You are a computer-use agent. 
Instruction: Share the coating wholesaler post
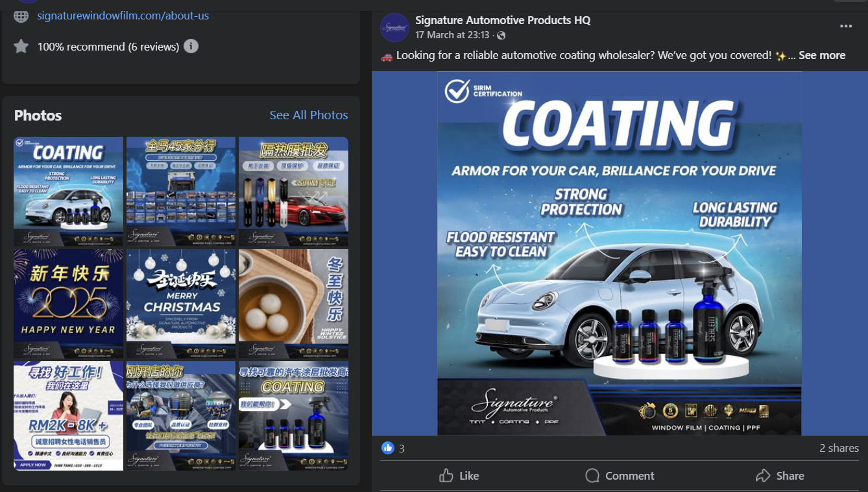click(x=780, y=476)
